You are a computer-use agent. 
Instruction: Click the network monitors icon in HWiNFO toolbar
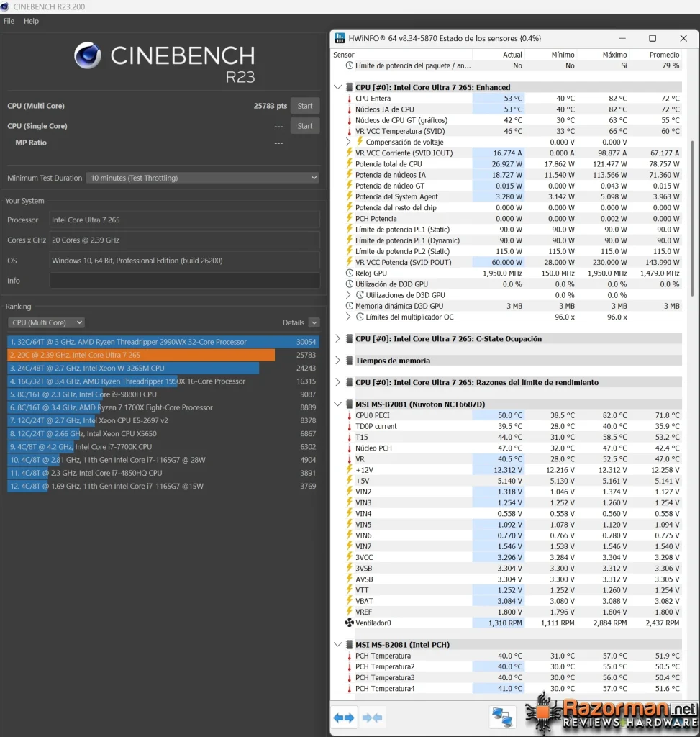click(501, 718)
